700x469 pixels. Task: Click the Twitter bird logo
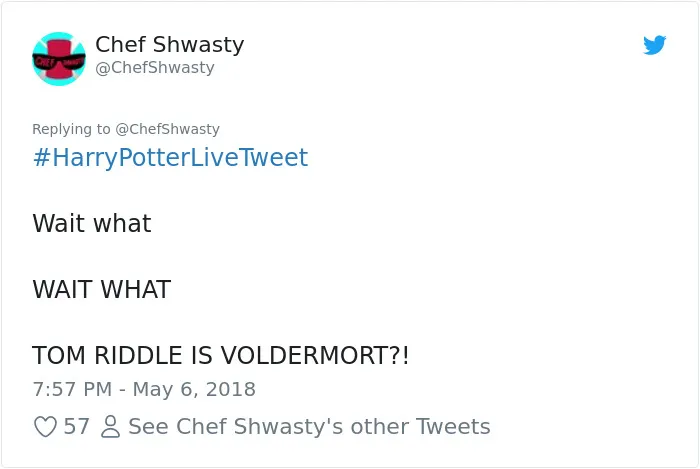tap(654, 45)
